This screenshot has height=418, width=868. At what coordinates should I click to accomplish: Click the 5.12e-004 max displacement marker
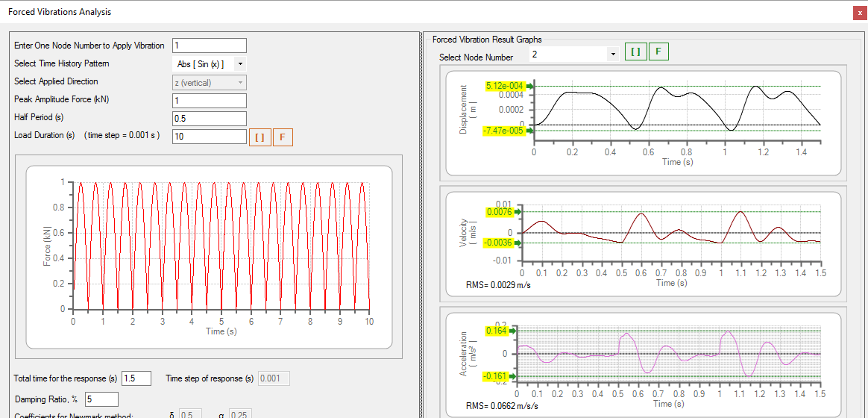pos(504,87)
